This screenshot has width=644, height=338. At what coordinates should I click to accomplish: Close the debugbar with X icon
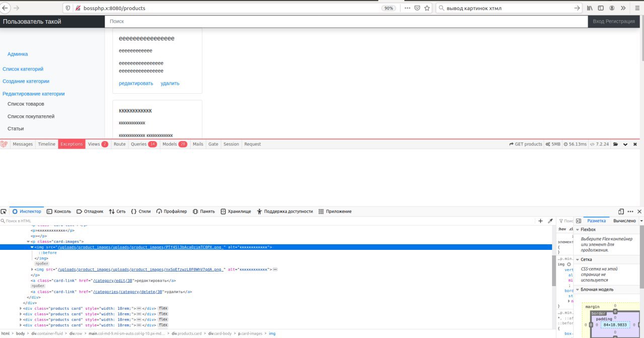634,144
